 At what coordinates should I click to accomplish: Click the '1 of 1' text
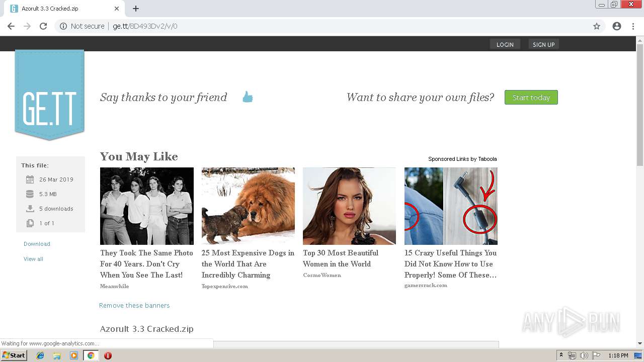click(x=47, y=223)
